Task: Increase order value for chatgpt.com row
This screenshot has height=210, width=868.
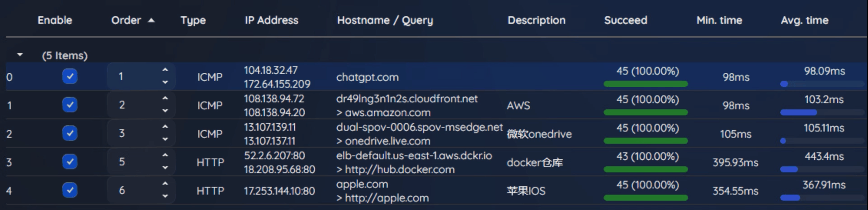Action: tap(165, 70)
